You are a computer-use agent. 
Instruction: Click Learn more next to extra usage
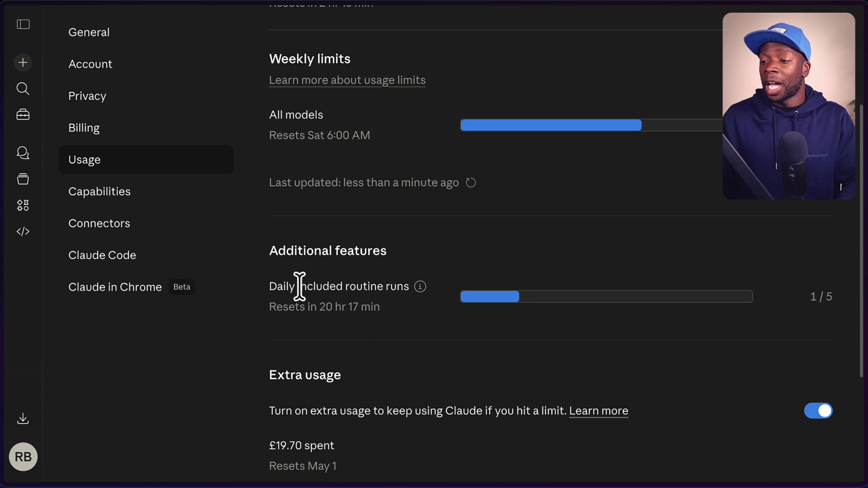point(599,411)
